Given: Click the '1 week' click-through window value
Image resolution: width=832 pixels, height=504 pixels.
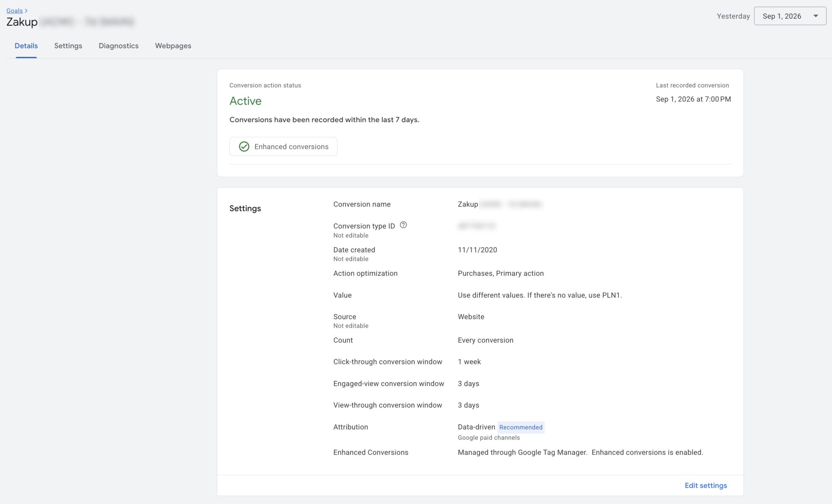Looking at the screenshot, I should point(469,362).
